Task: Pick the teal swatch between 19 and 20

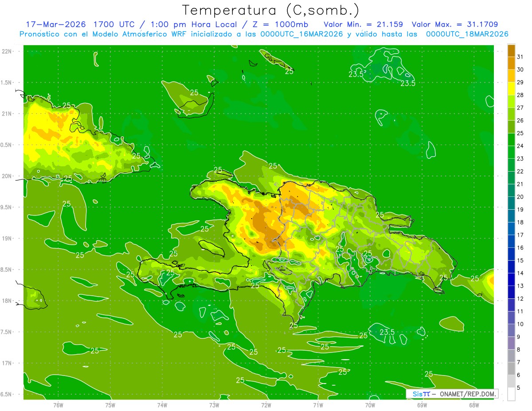Action: point(511,203)
